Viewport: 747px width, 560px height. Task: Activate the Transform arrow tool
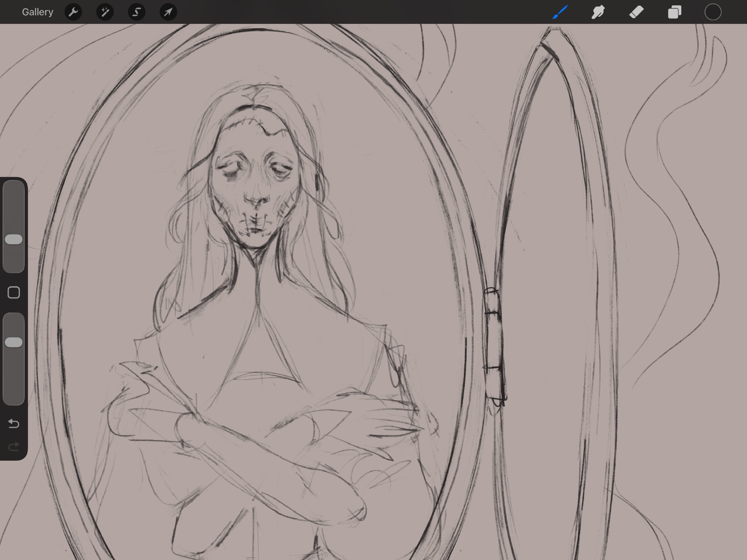168,12
